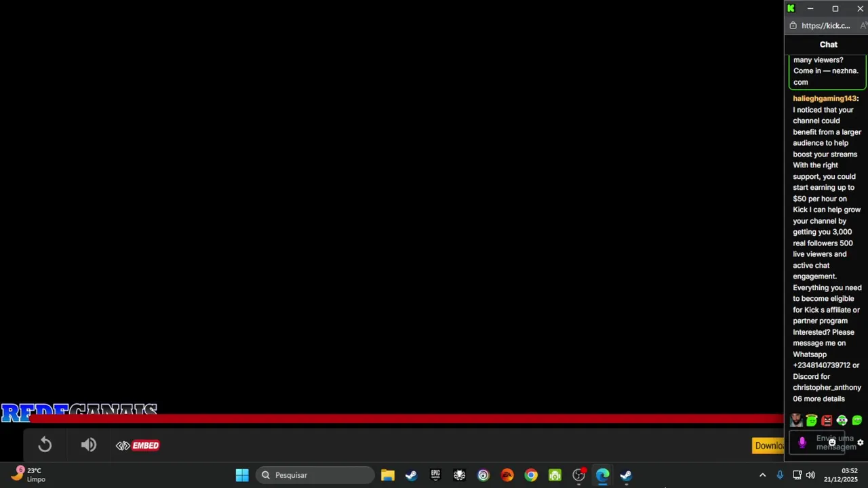Show hidden system tray icons
Viewport: 868px width, 488px height.
click(x=762, y=475)
